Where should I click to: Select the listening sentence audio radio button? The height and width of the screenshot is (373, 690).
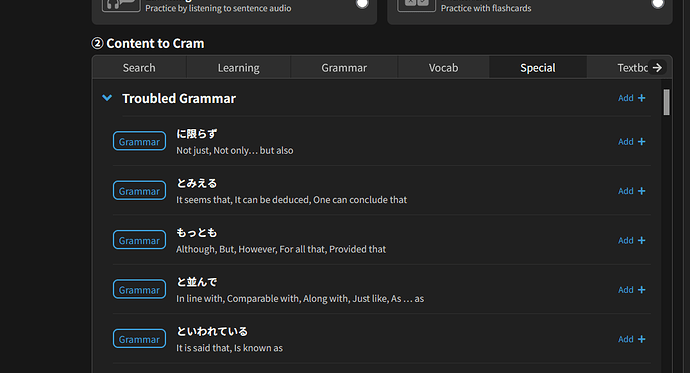[x=362, y=3]
